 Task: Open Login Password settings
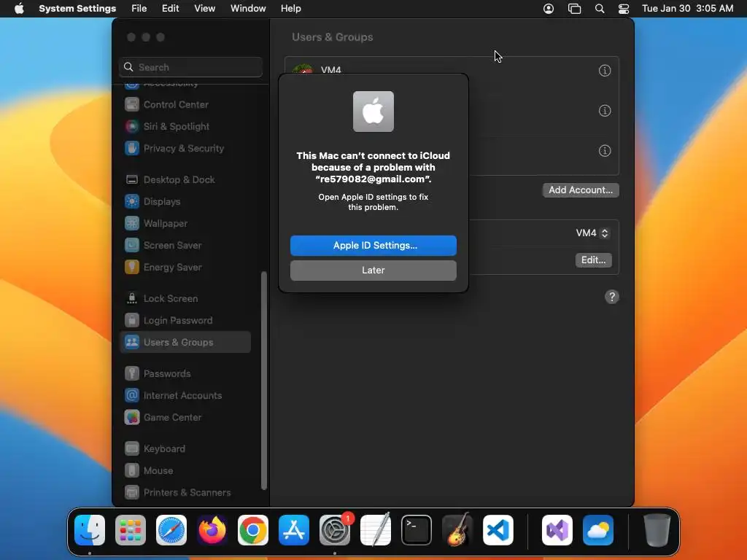[x=185, y=321]
